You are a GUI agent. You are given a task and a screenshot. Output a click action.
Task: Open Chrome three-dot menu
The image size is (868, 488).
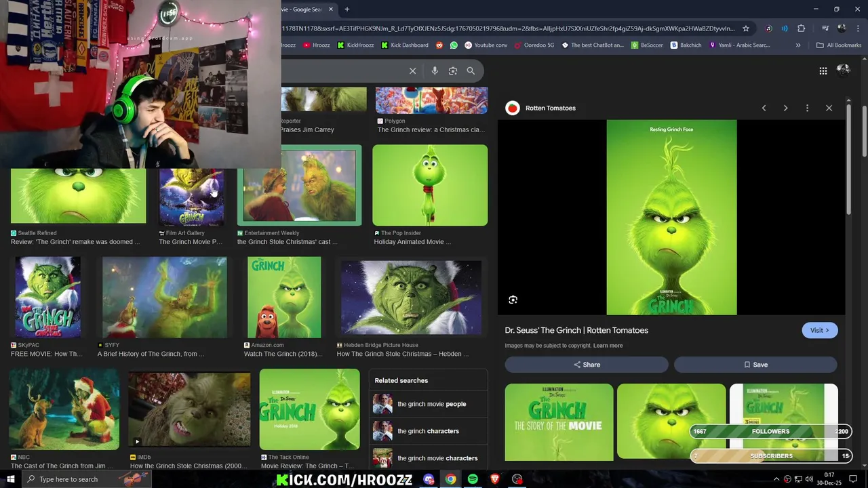point(858,28)
